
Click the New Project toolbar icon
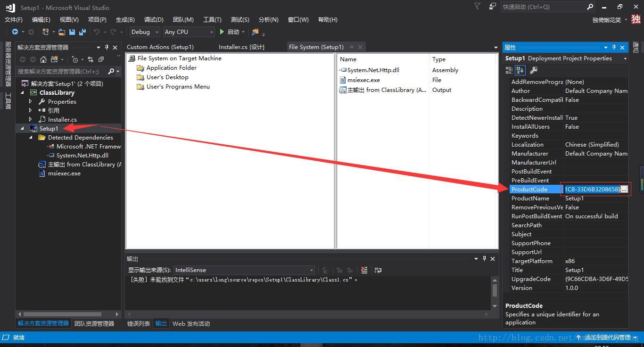tap(46, 32)
